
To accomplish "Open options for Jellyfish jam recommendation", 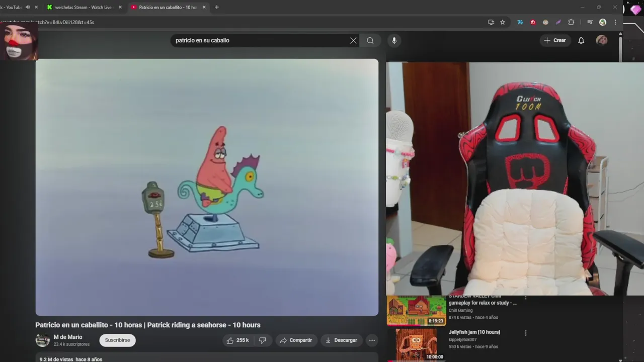I will [x=526, y=333].
